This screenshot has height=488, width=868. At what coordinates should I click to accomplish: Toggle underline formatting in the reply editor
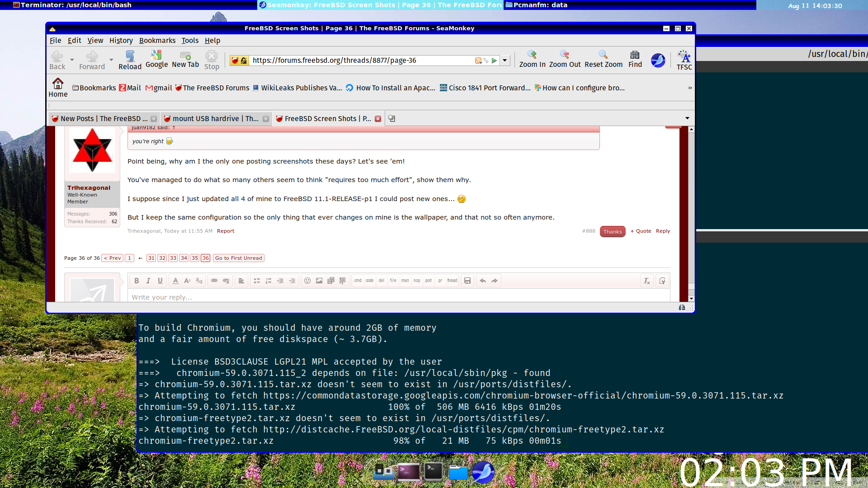pyautogui.click(x=160, y=281)
